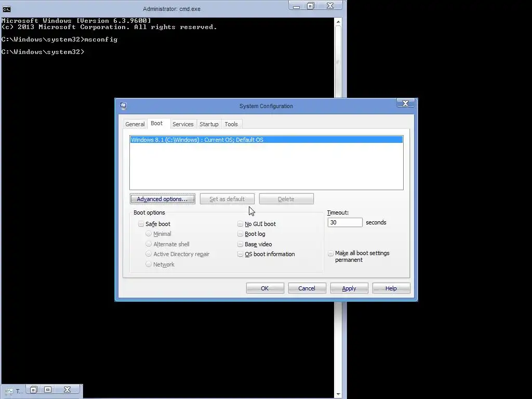Select the Minimal safe boot option
Screen dimensions: 532x399
(148, 234)
